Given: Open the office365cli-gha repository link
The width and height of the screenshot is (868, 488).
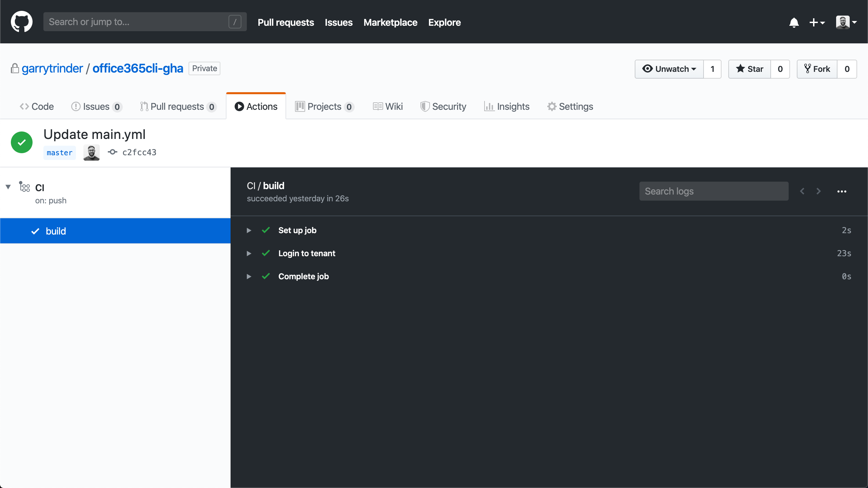Looking at the screenshot, I should click(138, 68).
